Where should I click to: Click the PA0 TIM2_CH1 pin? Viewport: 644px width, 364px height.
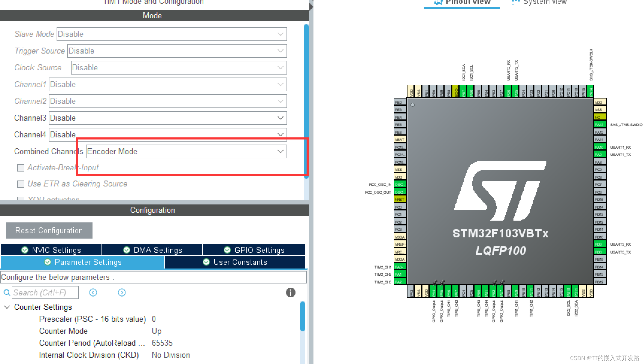click(400, 267)
